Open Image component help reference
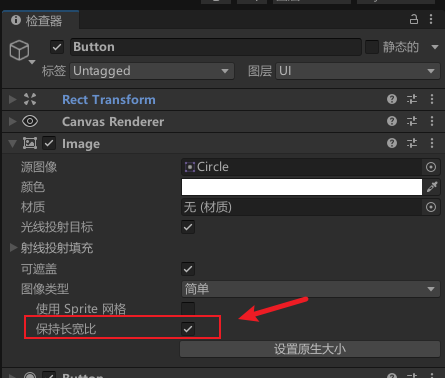The image size is (445, 378). point(392,143)
